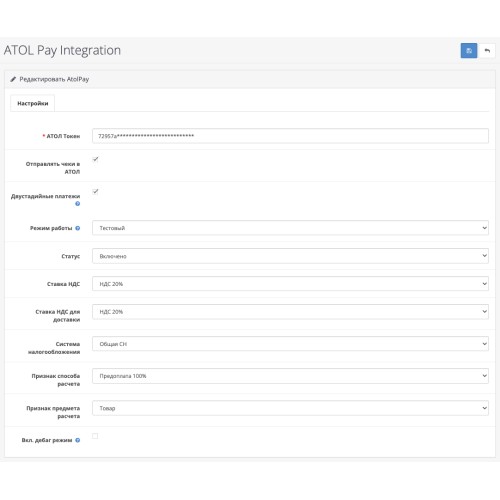Click the Признак предмета расчета label
Image resolution: width=500 pixels, height=500 pixels.
point(53,412)
